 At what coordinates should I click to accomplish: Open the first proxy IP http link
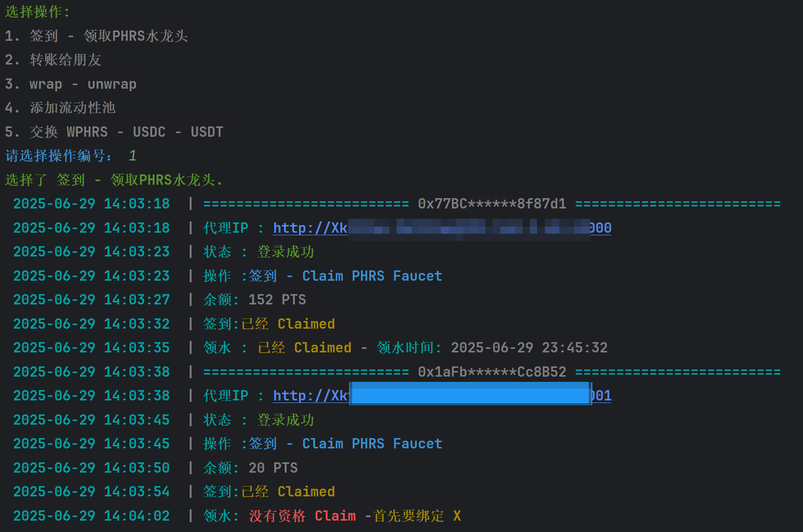click(x=310, y=228)
